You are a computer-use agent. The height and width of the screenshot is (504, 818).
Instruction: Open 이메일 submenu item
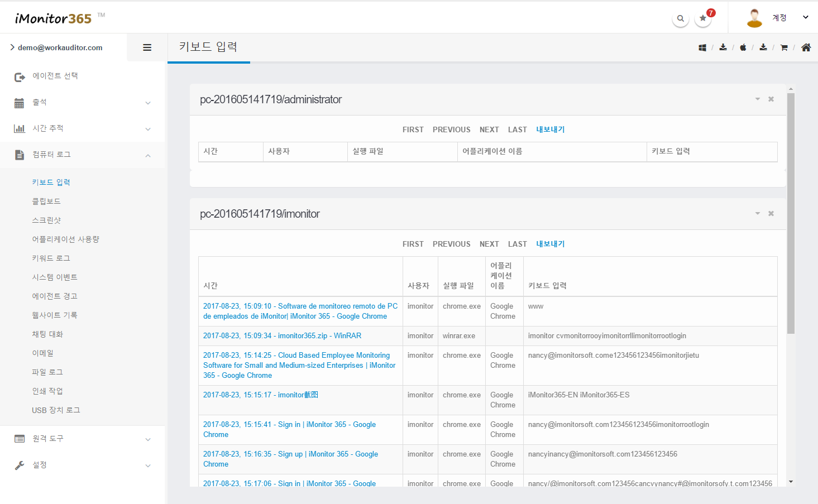(x=43, y=353)
